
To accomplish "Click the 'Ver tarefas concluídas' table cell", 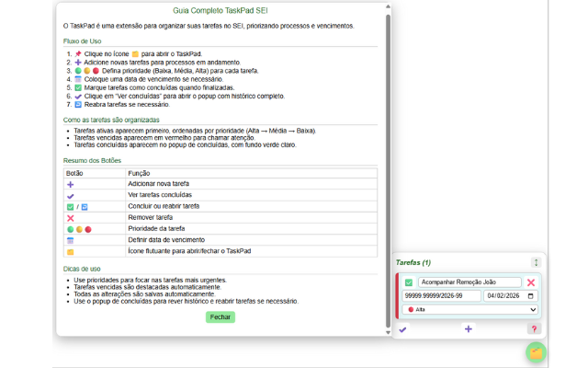I will click(251, 195).
